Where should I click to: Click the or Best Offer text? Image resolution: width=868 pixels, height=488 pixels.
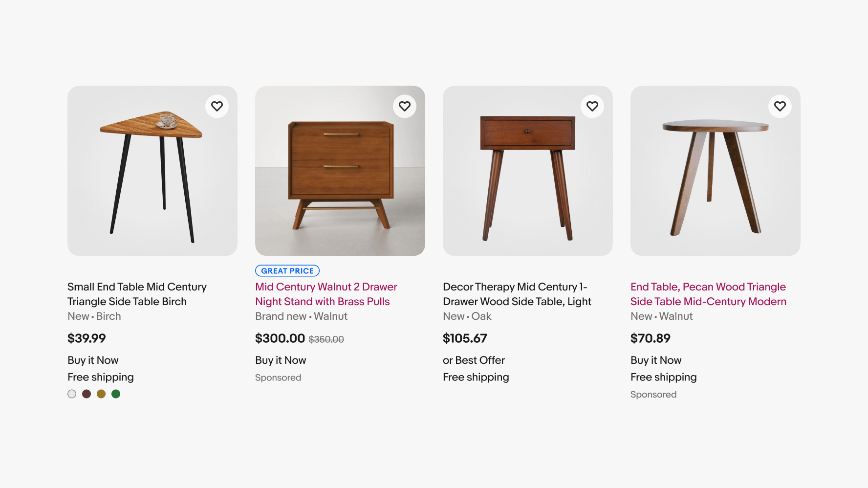474,360
